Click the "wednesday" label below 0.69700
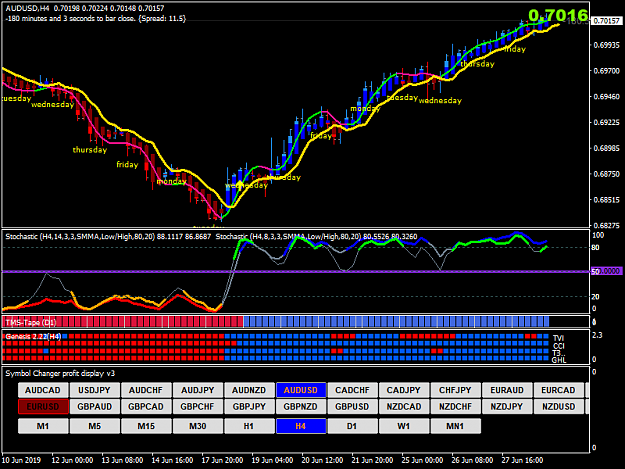The width and height of the screenshot is (625, 469). tap(440, 100)
